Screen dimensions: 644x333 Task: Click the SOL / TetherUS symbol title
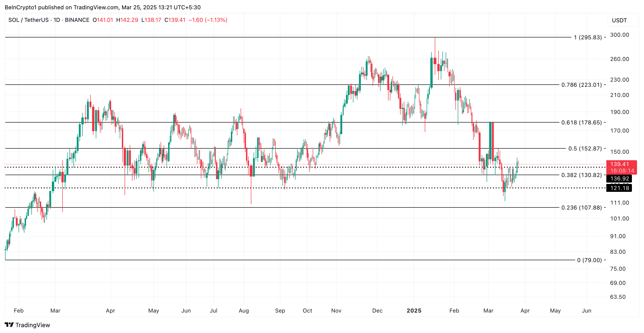click(x=28, y=20)
